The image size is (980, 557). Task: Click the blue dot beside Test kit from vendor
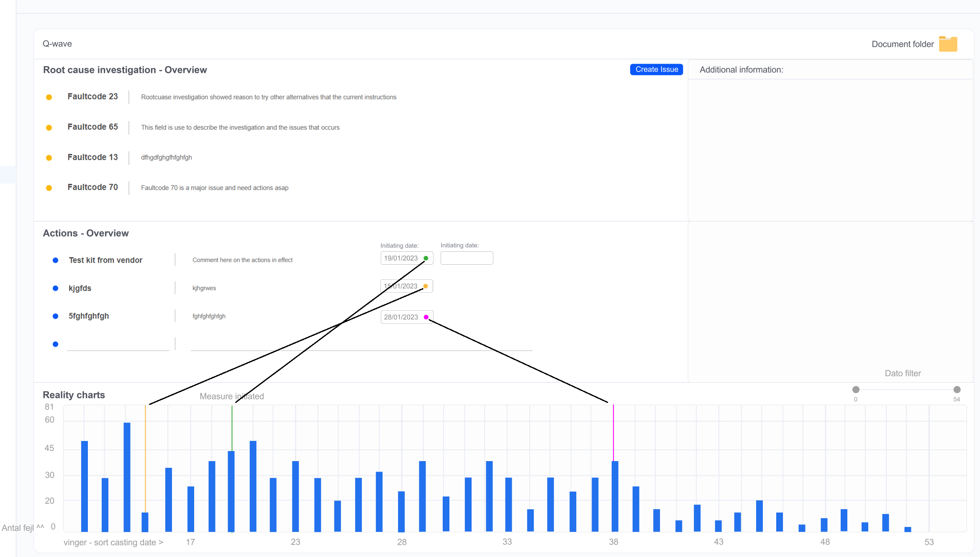pos(55,260)
